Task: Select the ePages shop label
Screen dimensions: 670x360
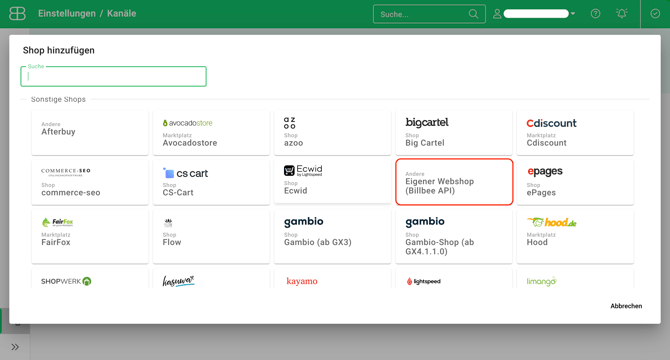Action: 541,193
